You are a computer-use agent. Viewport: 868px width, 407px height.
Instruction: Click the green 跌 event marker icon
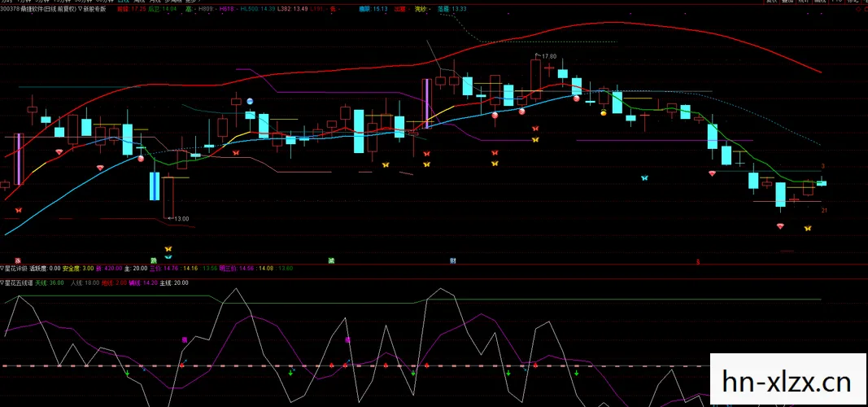(153, 260)
